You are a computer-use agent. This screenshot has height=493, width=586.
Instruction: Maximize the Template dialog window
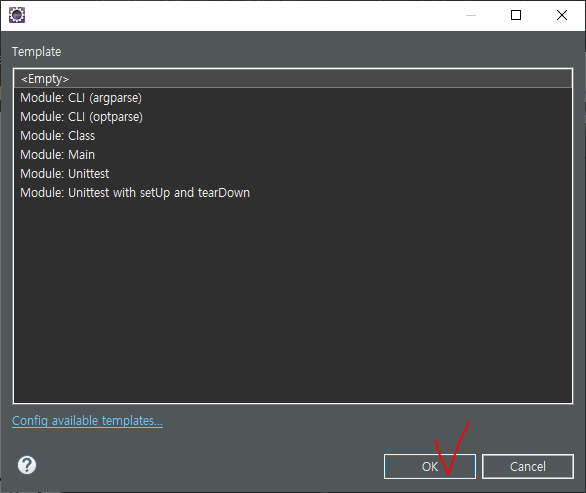pyautogui.click(x=516, y=15)
